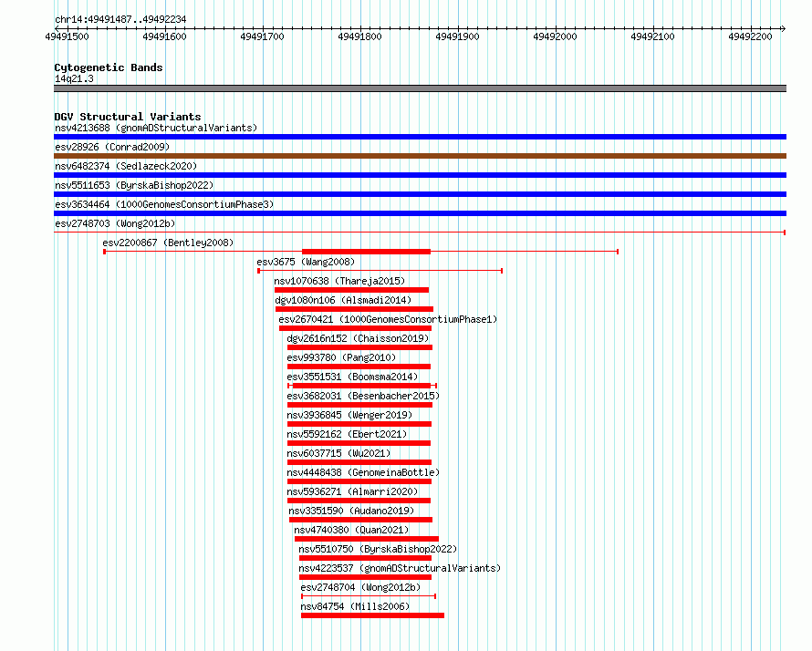Click the dgv2616n152 (Chaisson2019) label
Screen dimensions: 812x651
pos(358,338)
